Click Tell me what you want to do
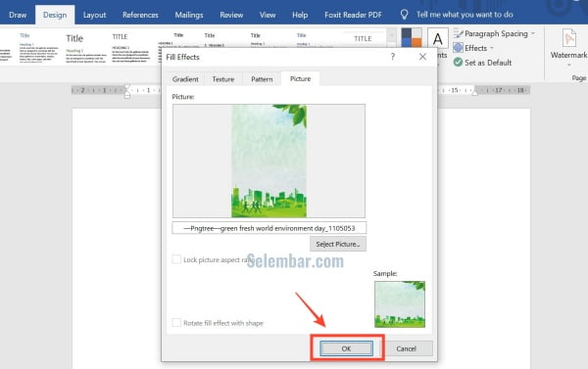Screen dimensions: 588x369 pyautogui.click(x=465, y=15)
